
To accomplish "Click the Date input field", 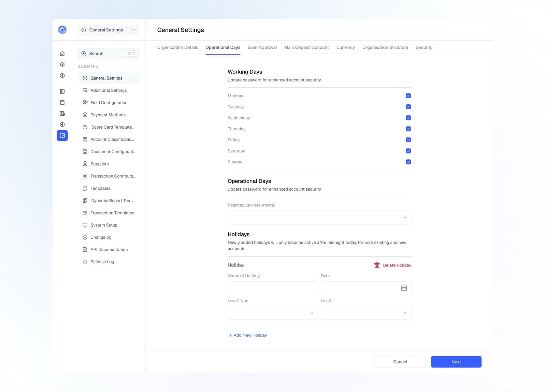I will 366,288.
